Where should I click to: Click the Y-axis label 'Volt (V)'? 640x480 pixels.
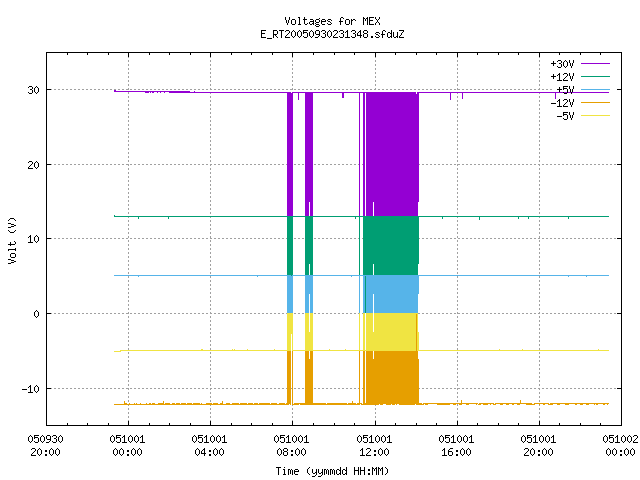[x=12, y=240]
